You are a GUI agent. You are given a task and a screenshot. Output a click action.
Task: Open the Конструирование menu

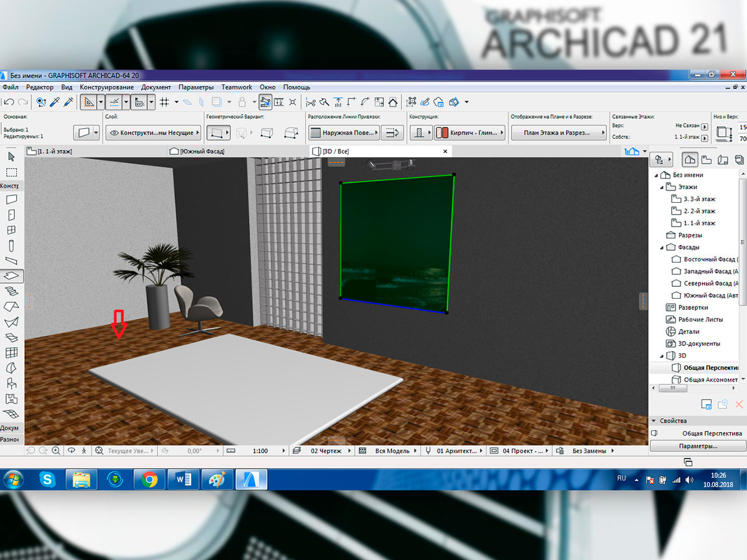coord(106,87)
